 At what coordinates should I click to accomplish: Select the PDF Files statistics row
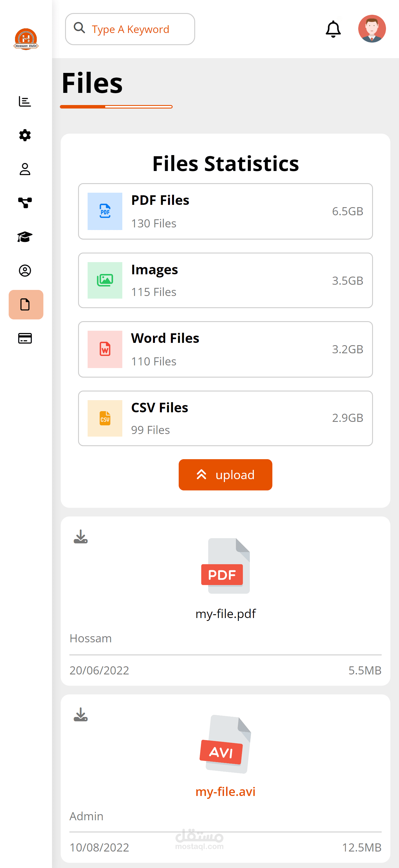pyautogui.click(x=225, y=211)
